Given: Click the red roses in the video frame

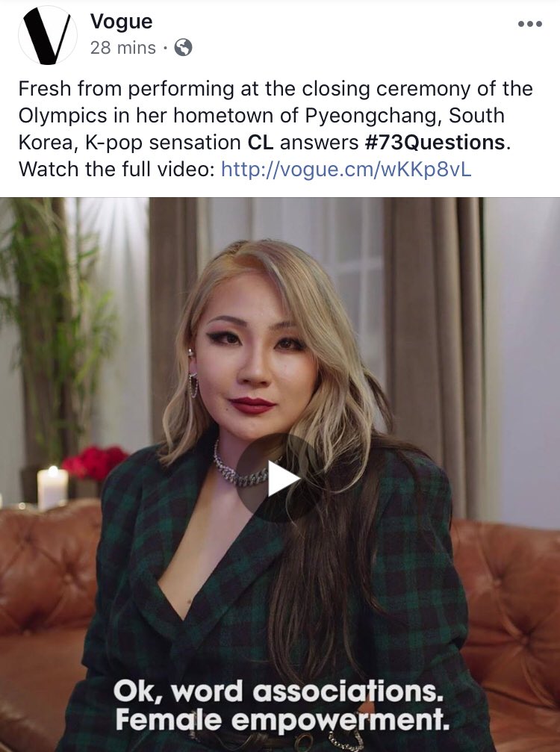Looking at the screenshot, I should click(x=94, y=462).
